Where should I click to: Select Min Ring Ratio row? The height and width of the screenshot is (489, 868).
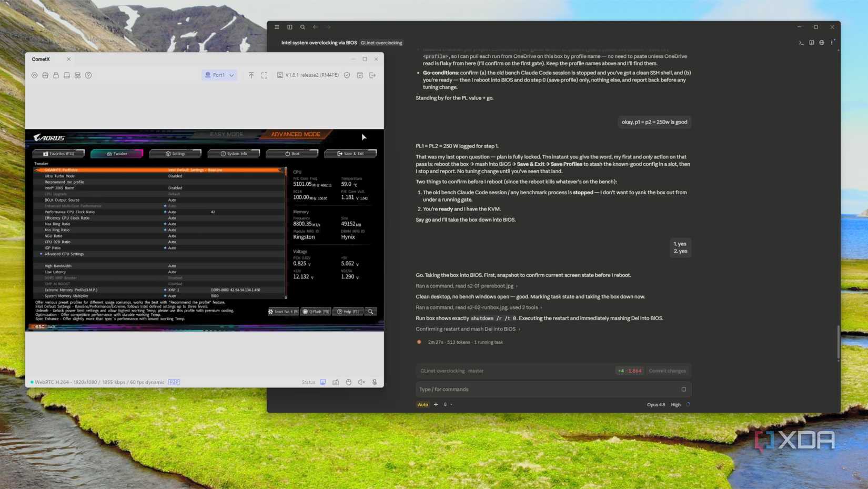click(159, 230)
